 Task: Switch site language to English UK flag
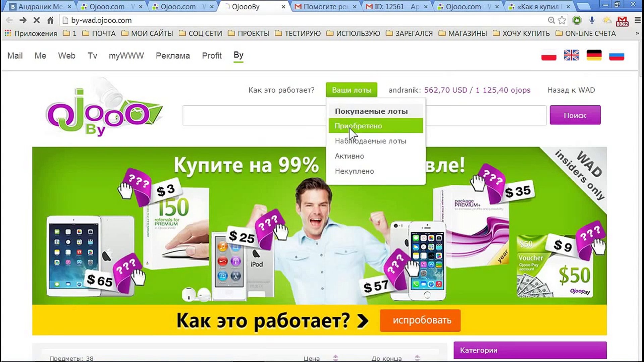pyautogui.click(x=572, y=55)
